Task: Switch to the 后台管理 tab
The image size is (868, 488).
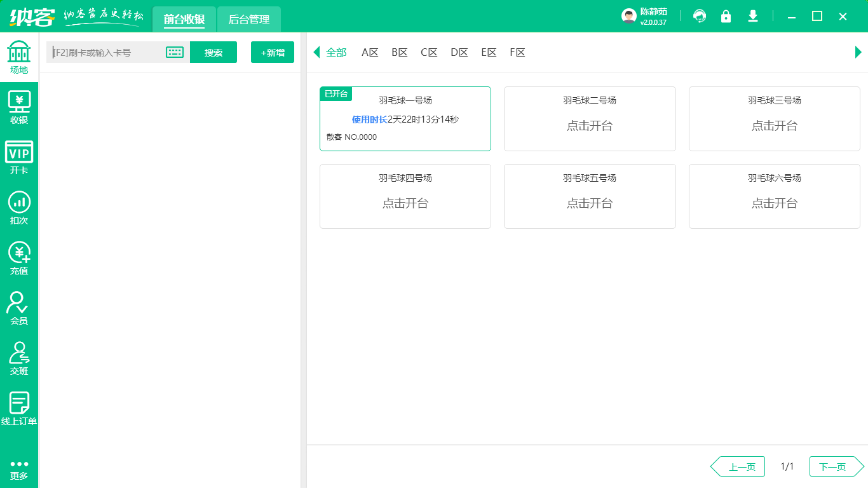Action: click(248, 19)
